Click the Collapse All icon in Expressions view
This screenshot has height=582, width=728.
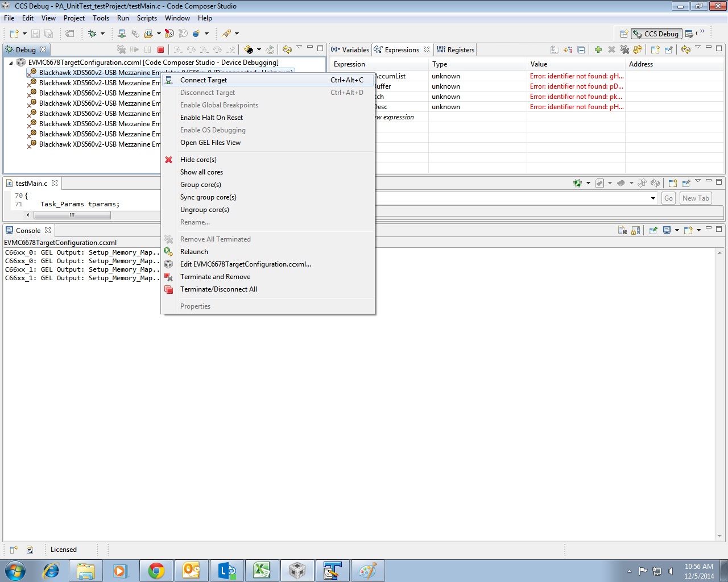[581, 50]
